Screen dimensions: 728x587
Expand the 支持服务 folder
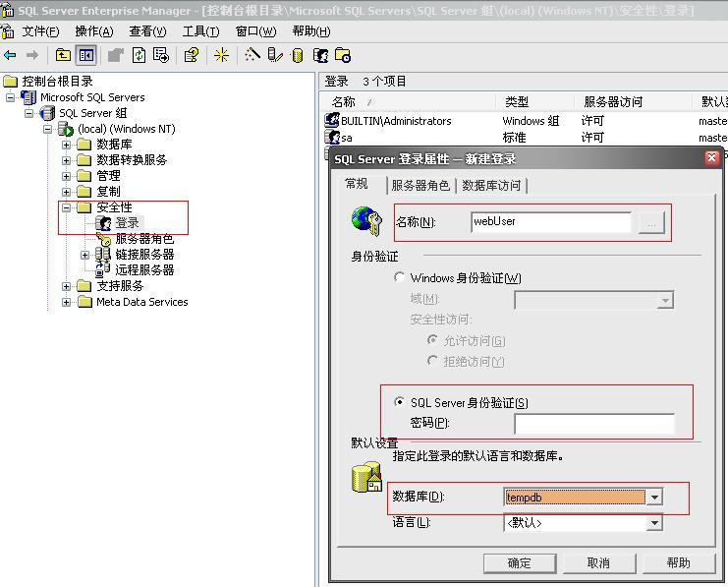[67, 286]
